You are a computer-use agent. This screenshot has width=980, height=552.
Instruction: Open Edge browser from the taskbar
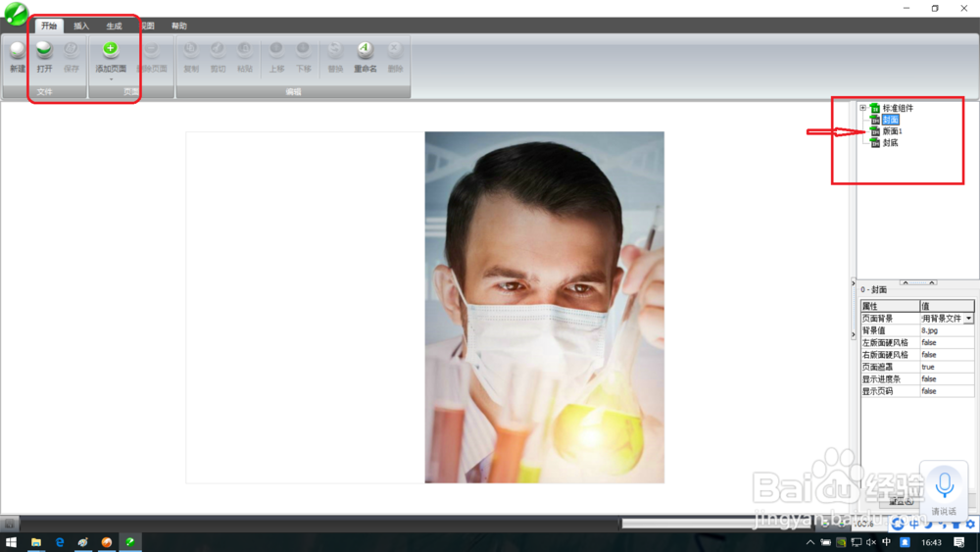pos(60,542)
